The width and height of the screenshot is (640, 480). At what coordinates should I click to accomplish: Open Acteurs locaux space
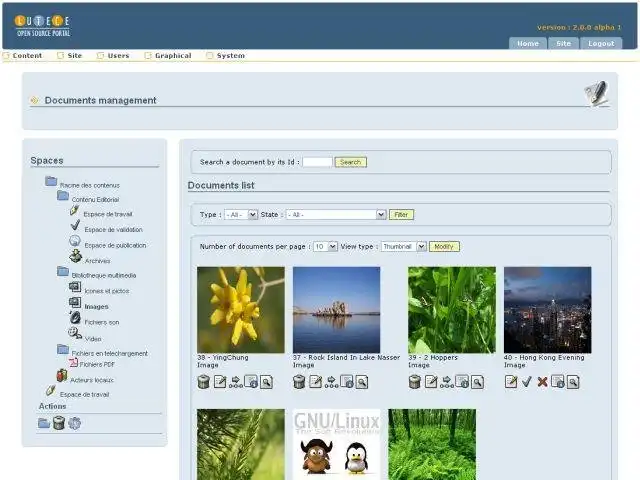pos(92,380)
